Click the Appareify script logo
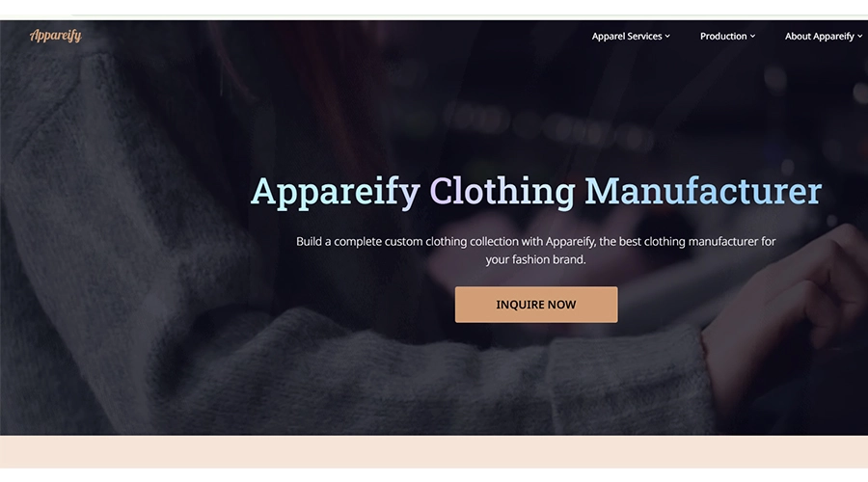The width and height of the screenshot is (868, 482). [x=55, y=36]
